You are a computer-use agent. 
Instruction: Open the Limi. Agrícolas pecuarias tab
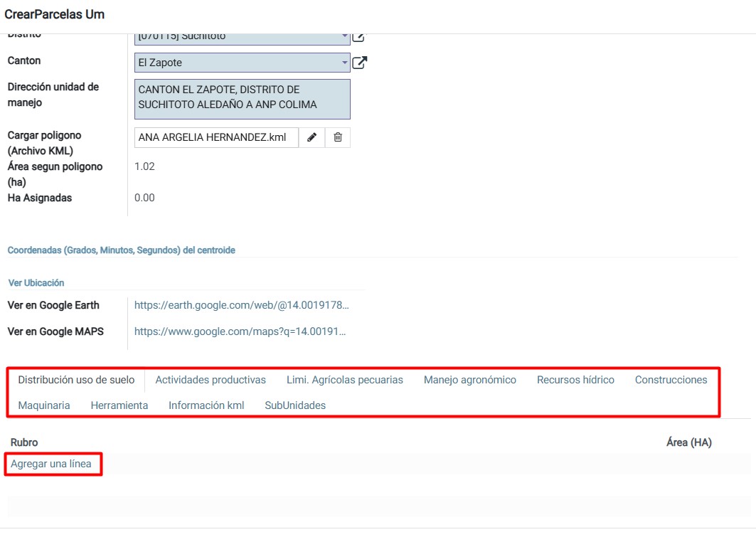[345, 380]
